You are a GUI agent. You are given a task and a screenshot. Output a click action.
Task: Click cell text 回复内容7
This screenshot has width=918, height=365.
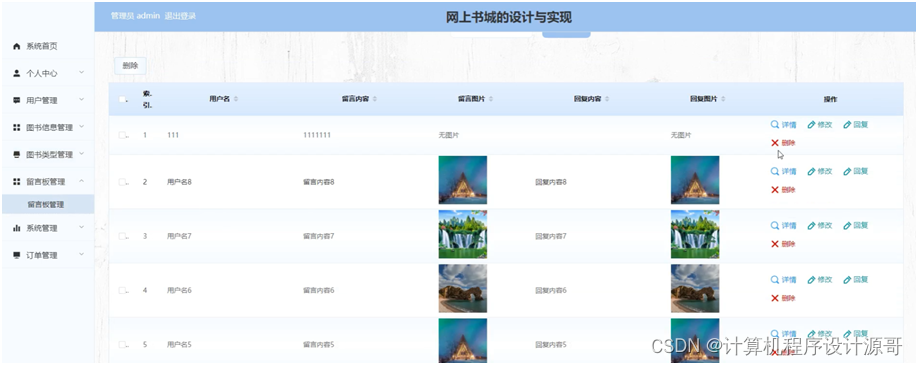(551, 236)
